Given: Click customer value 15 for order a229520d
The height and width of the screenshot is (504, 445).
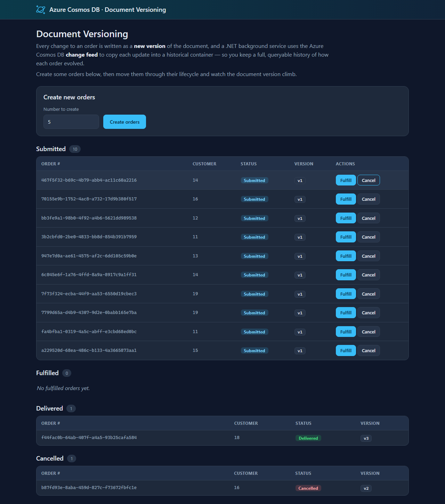Looking at the screenshot, I should click(x=195, y=350).
